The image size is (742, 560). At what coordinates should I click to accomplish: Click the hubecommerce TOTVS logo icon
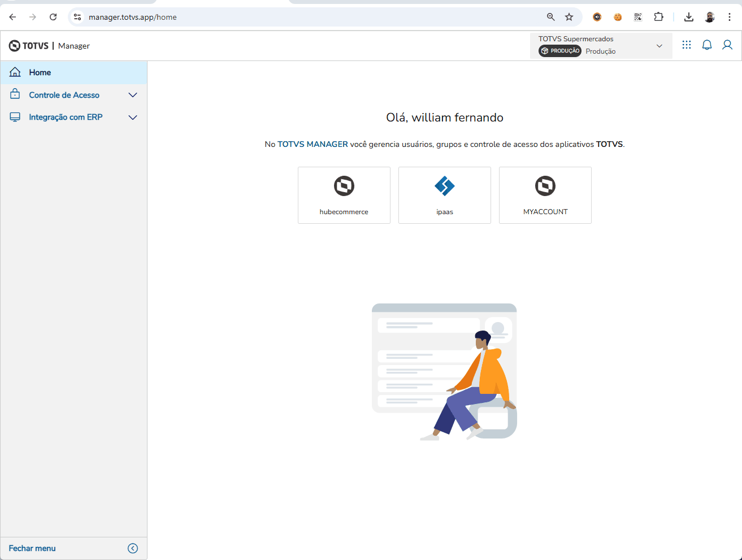point(344,186)
